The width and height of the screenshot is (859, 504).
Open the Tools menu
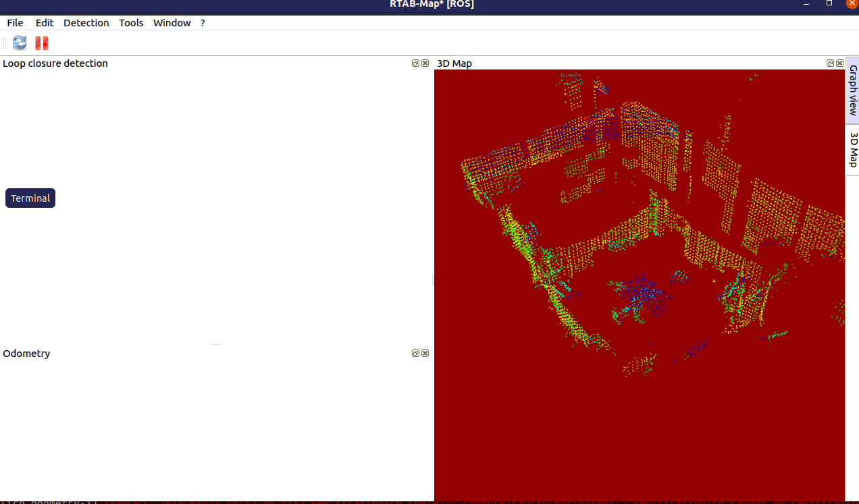[131, 22]
